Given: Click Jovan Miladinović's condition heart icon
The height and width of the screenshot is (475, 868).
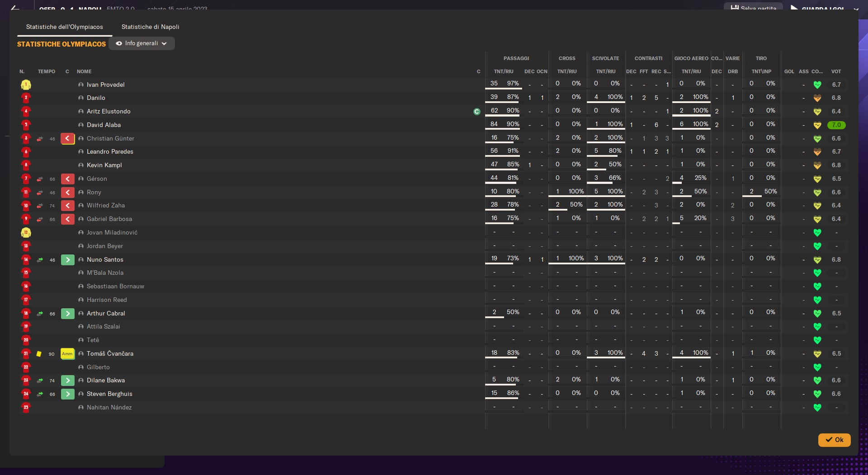Looking at the screenshot, I should (x=817, y=232).
